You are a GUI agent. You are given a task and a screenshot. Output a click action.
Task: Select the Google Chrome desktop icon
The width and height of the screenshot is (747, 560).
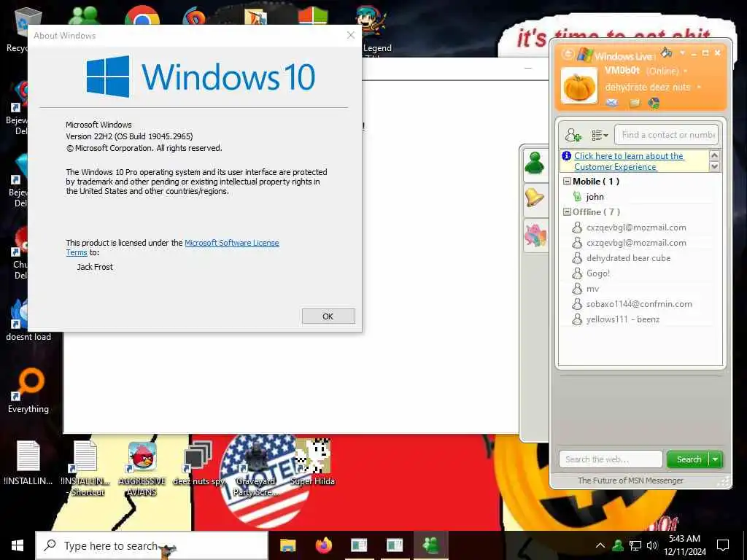[x=142, y=16]
